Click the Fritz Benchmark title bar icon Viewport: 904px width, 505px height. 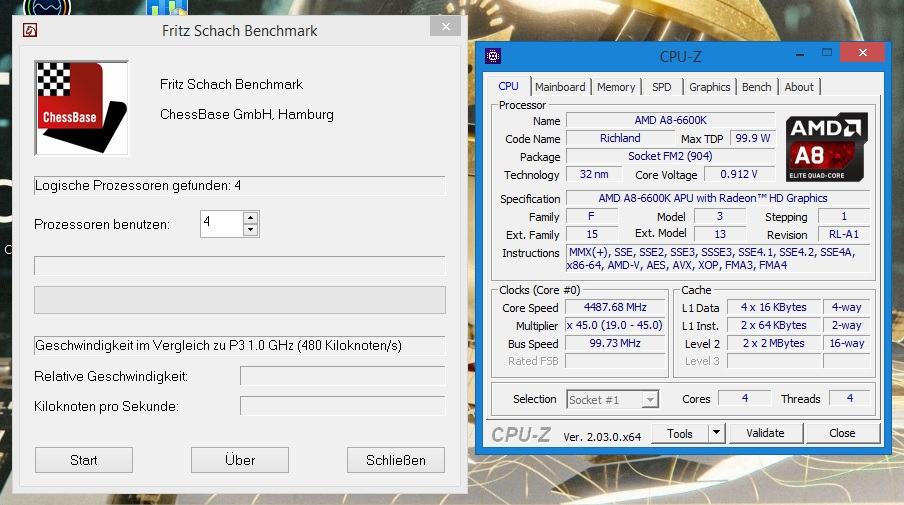point(30,30)
